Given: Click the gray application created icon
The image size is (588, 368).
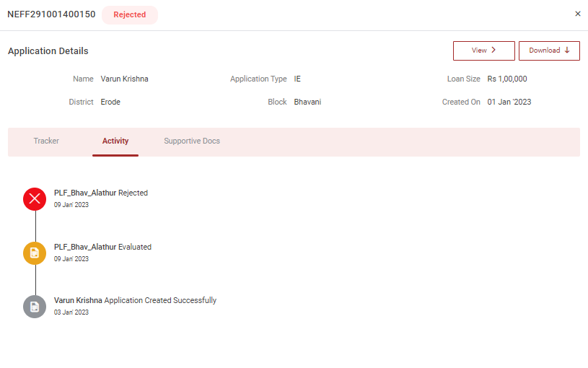Looking at the screenshot, I should [x=35, y=306].
